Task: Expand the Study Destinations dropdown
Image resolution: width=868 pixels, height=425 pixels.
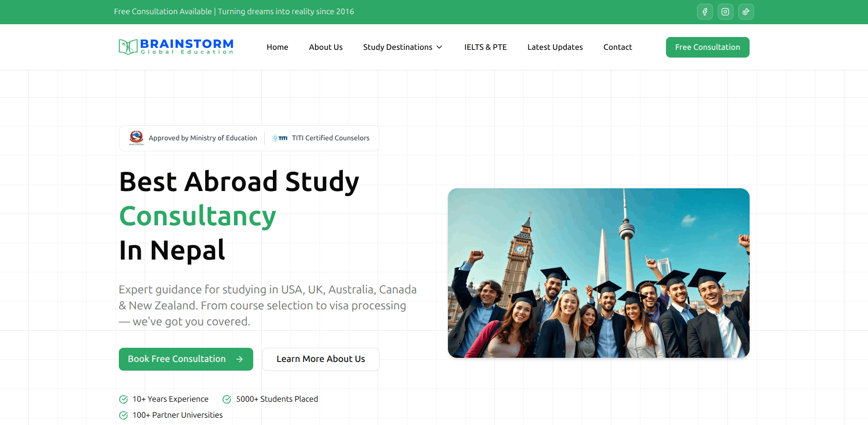Action: click(402, 47)
